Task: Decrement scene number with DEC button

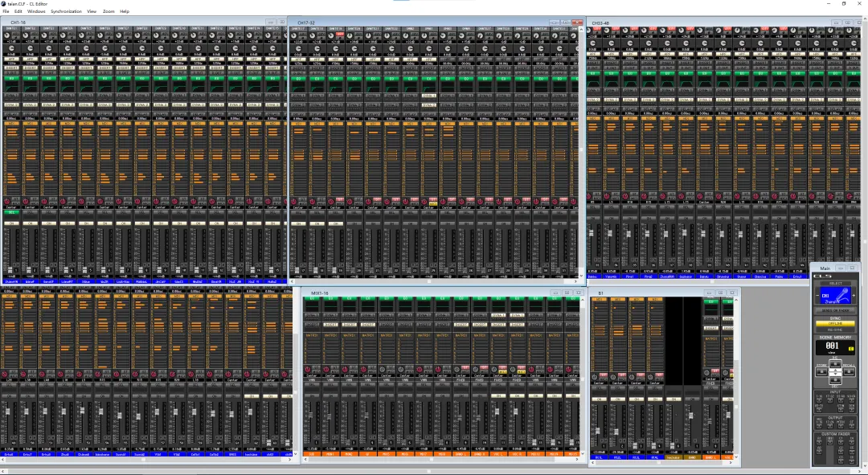Action: [835, 380]
